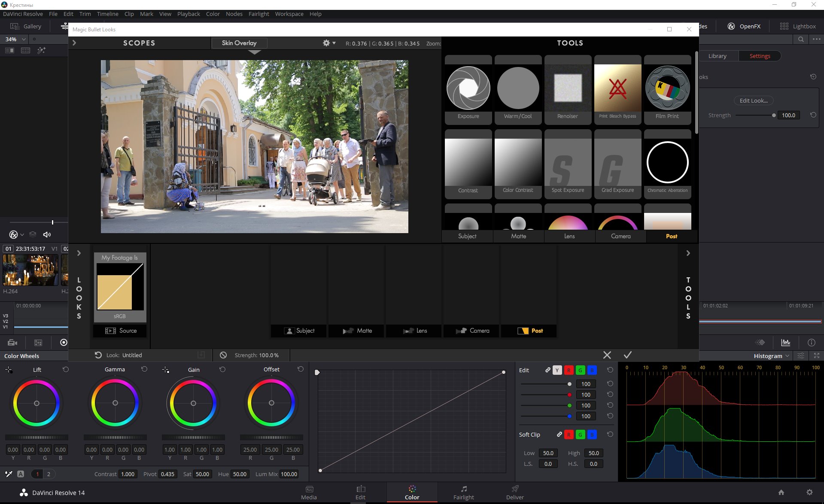Open the Fairlight menu
Screen dimensions: 824x504
point(258,14)
